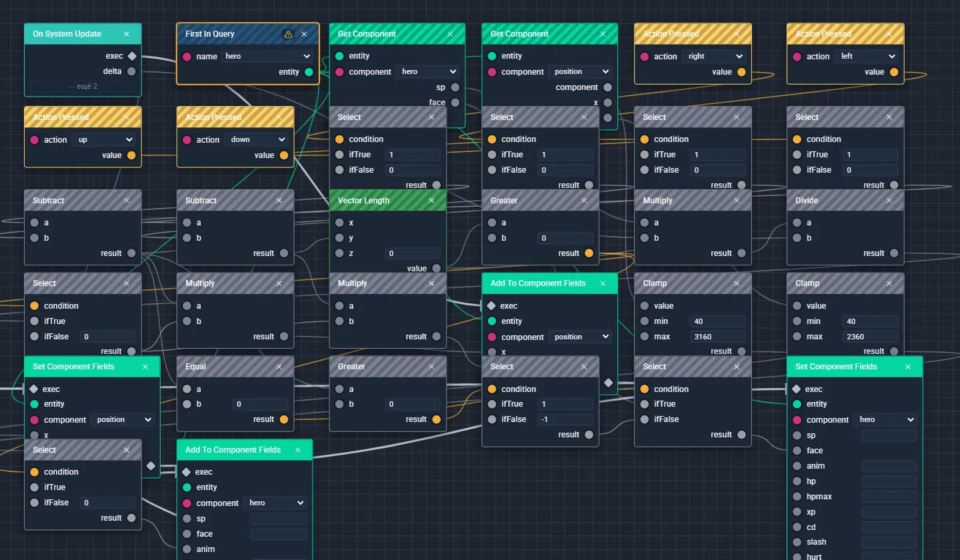This screenshot has height=560, width=960.
Task: Click the name field containing hero in First In Query
Action: coord(258,57)
